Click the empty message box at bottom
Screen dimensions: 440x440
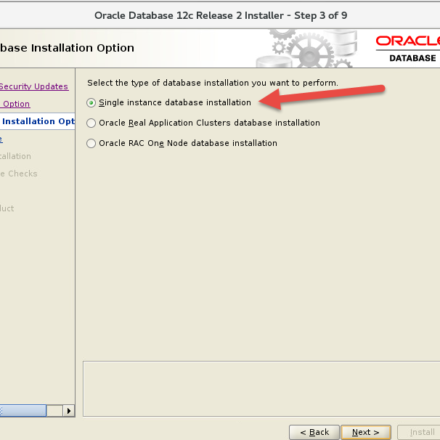tap(261, 389)
